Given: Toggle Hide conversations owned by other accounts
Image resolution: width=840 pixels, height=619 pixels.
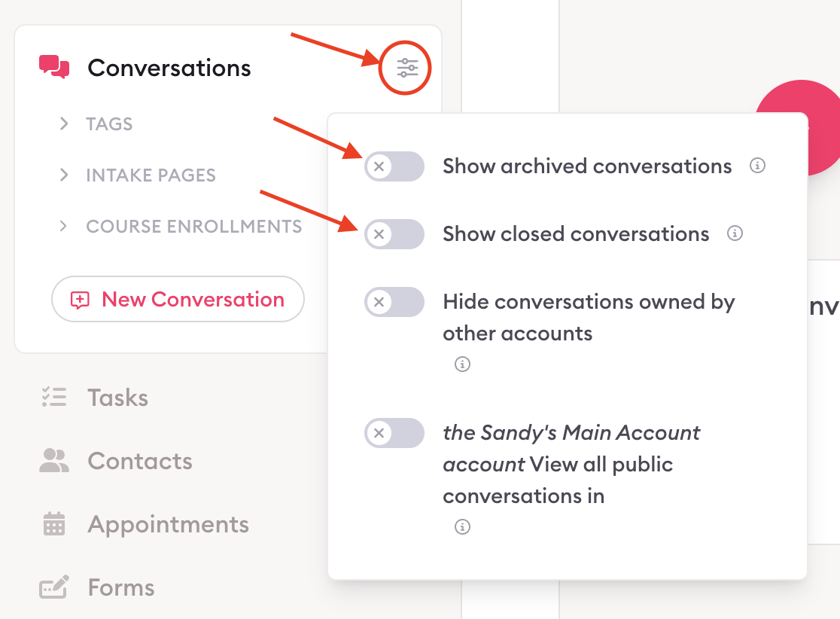Looking at the screenshot, I should click(394, 302).
